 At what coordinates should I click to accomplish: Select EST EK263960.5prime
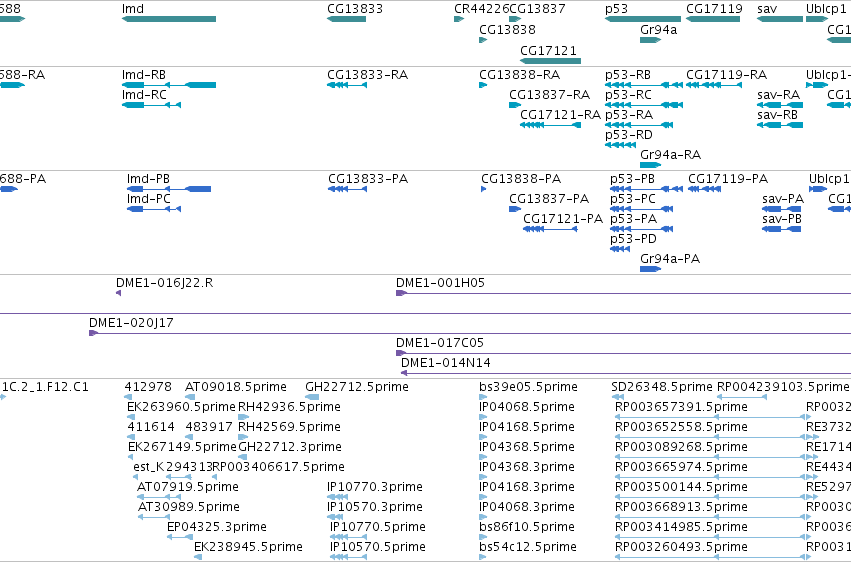coord(131,417)
